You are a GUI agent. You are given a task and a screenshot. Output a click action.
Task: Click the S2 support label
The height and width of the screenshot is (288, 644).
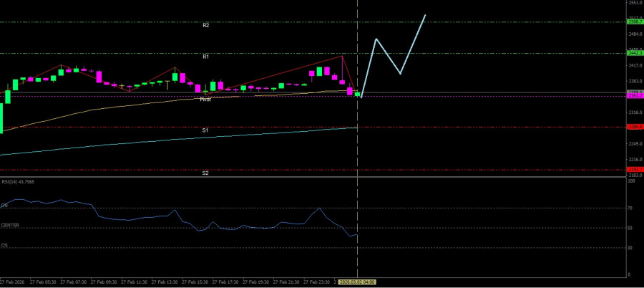205,173
